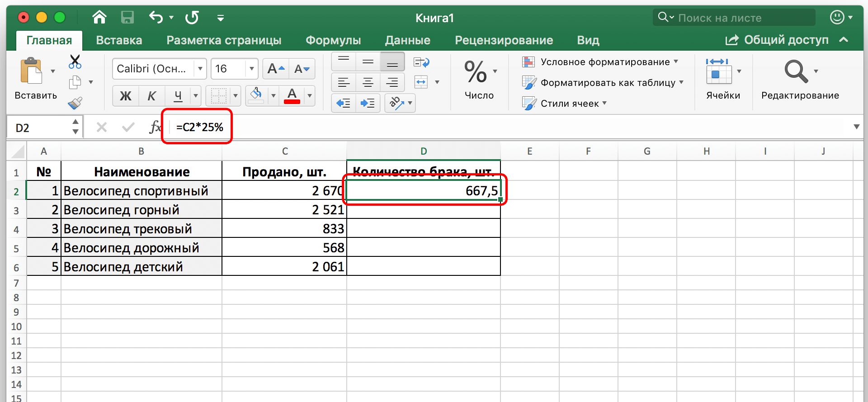Open Условное форматирование menu
868x402 pixels.
600,62
